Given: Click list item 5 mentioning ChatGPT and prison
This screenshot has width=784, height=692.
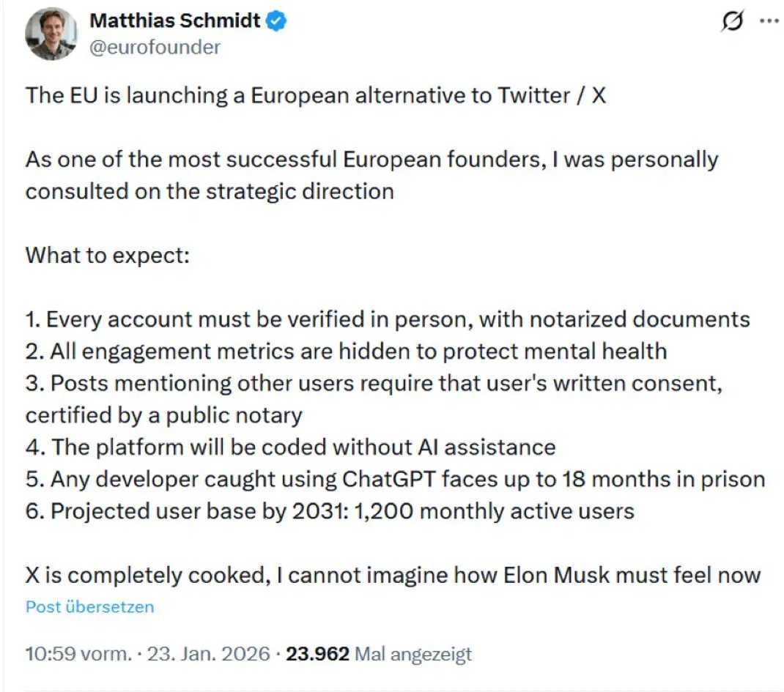Looking at the screenshot, I should click(x=395, y=479).
